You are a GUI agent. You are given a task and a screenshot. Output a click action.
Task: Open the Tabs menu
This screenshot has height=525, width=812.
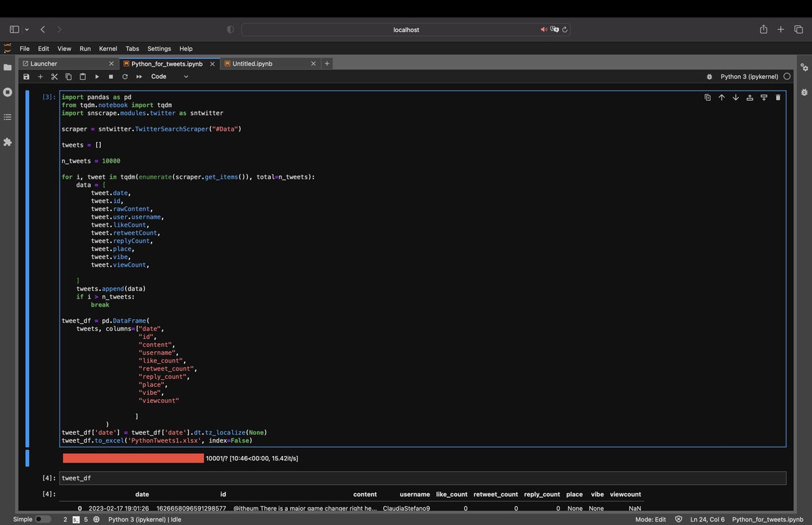point(132,49)
